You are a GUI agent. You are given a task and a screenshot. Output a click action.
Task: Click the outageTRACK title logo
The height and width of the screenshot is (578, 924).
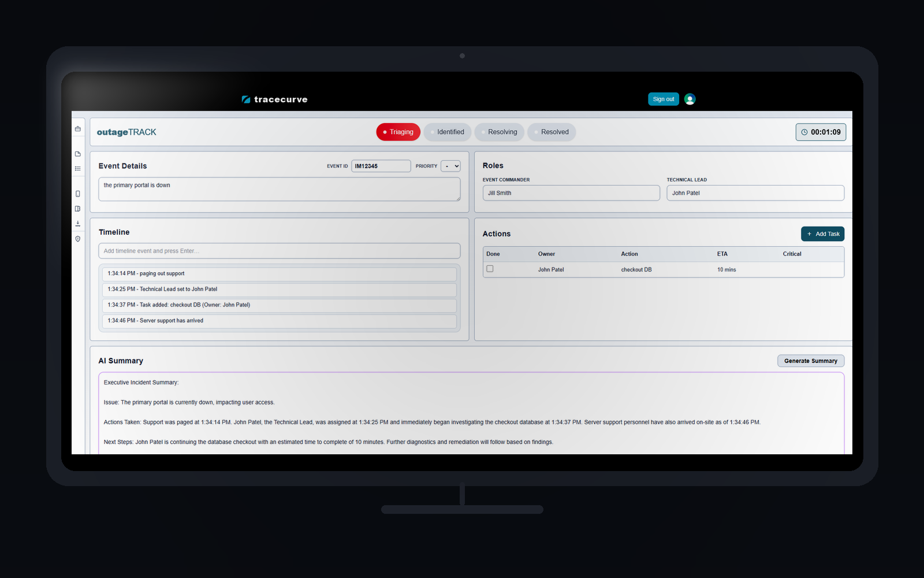point(126,132)
